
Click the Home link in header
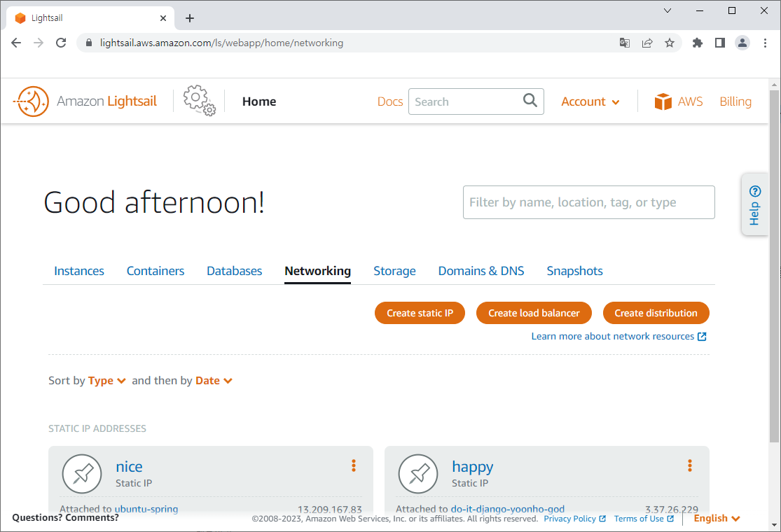[x=259, y=101]
